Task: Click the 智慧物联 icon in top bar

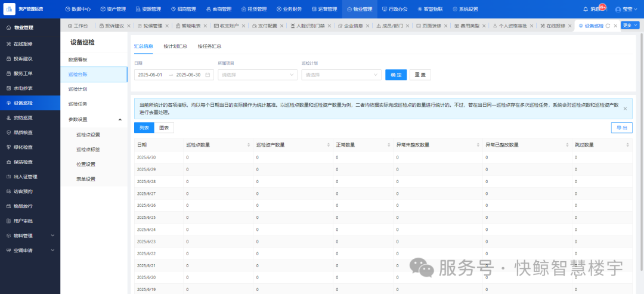Action: [419, 8]
